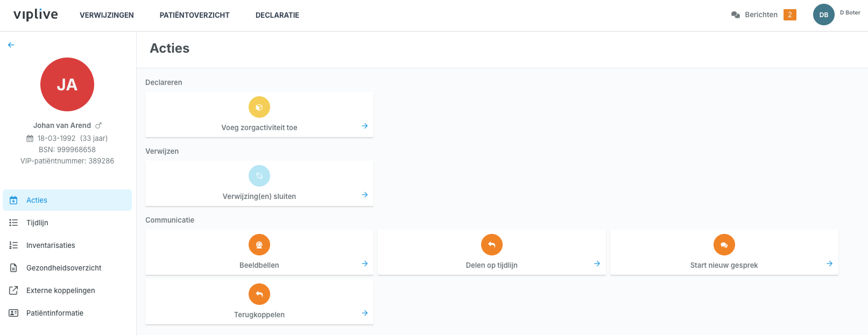Click arrow on Beeldbellen card
This screenshot has height=335, width=868.
tap(365, 263)
